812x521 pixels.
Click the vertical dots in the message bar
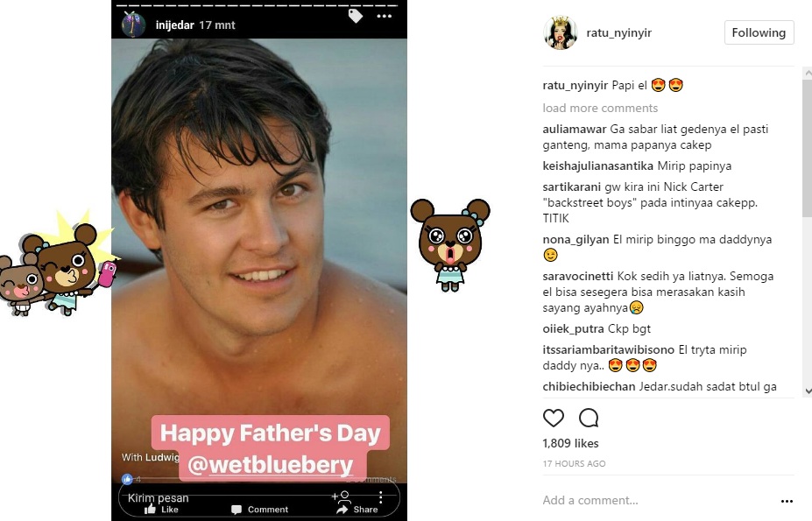381,497
